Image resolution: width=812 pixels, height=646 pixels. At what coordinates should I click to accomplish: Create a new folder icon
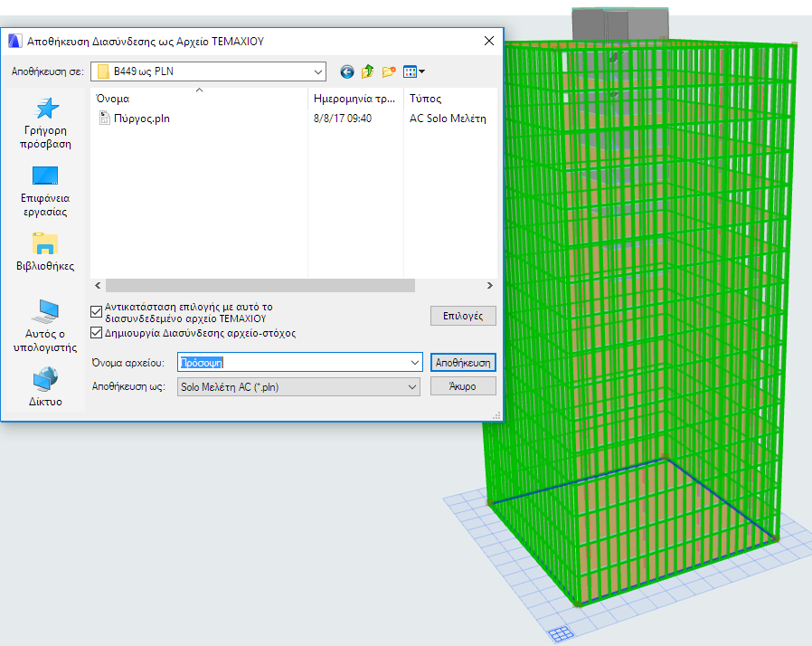[x=390, y=71]
